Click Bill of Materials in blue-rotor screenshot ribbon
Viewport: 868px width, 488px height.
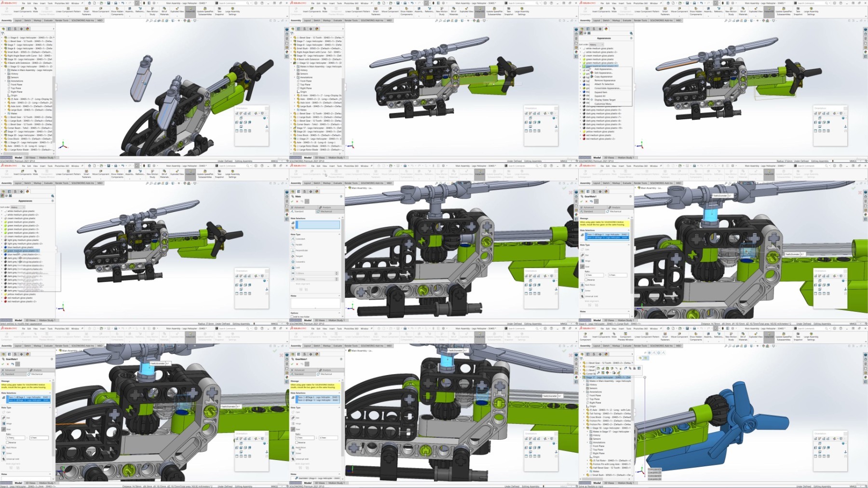pyautogui.click(x=743, y=337)
